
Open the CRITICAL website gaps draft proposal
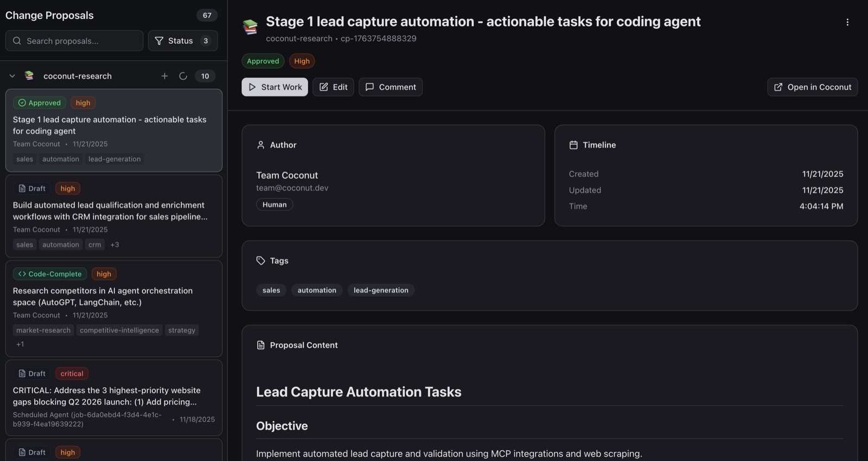tap(113, 397)
